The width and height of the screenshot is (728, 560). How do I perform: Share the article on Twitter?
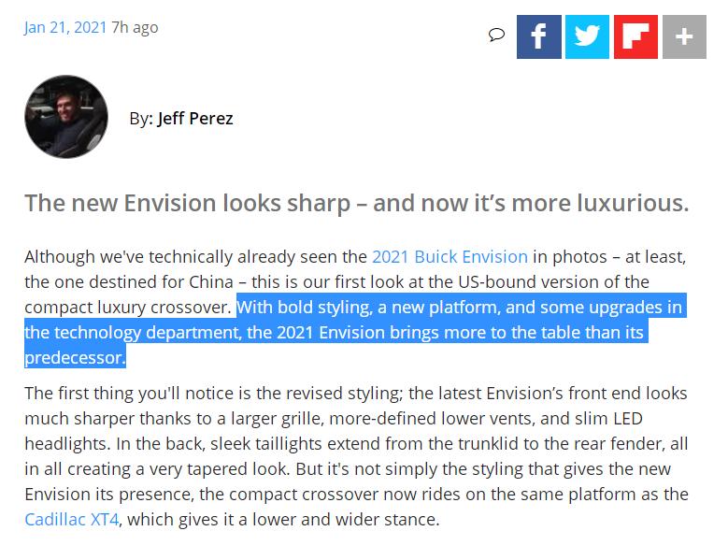(x=587, y=36)
